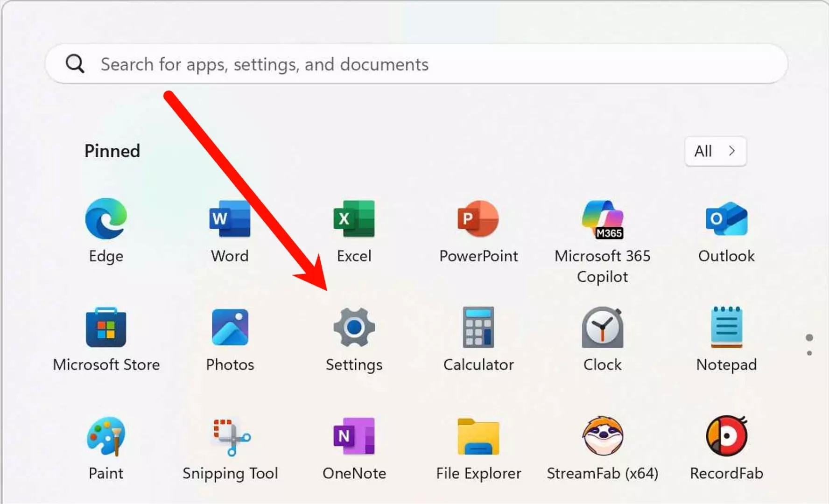Launch OneNote from pinned apps
The image size is (829, 504).
[x=354, y=436]
